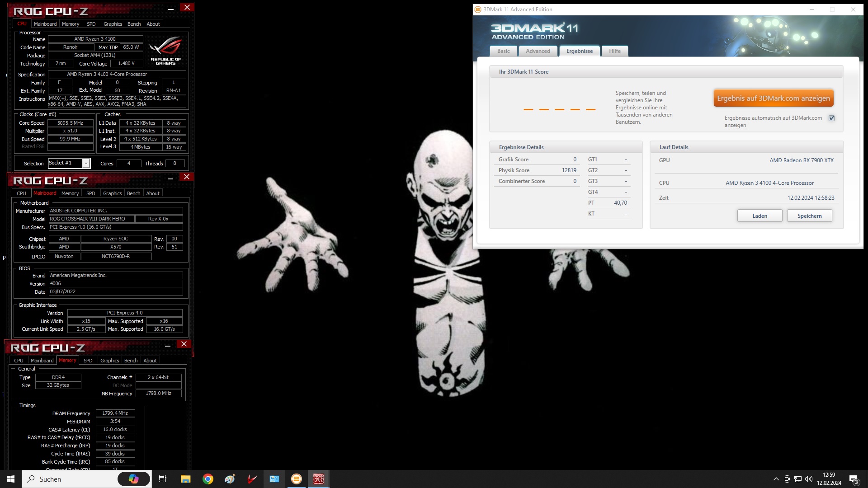Open the red swoosh app on the taskbar
The image size is (868, 488).
click(252, 479)
